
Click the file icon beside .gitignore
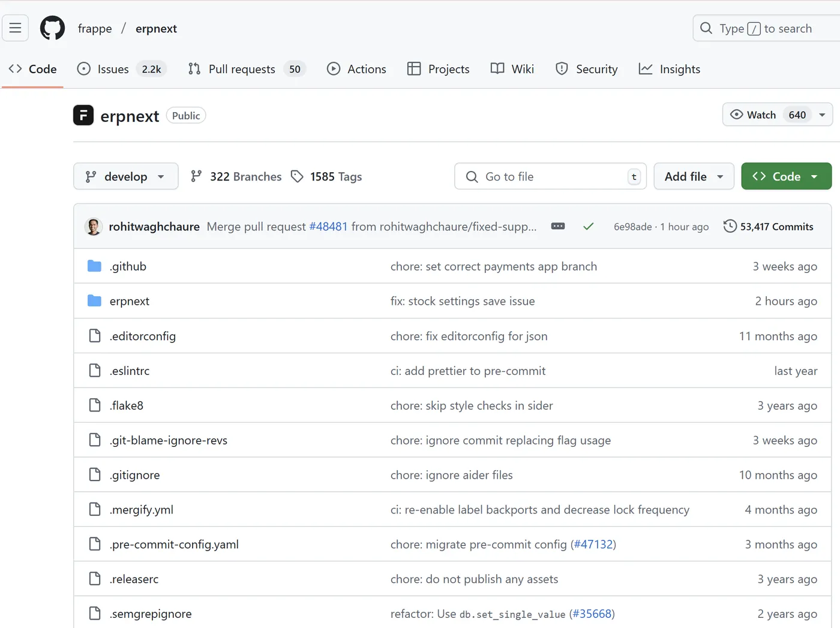click(x=95, y=474)
